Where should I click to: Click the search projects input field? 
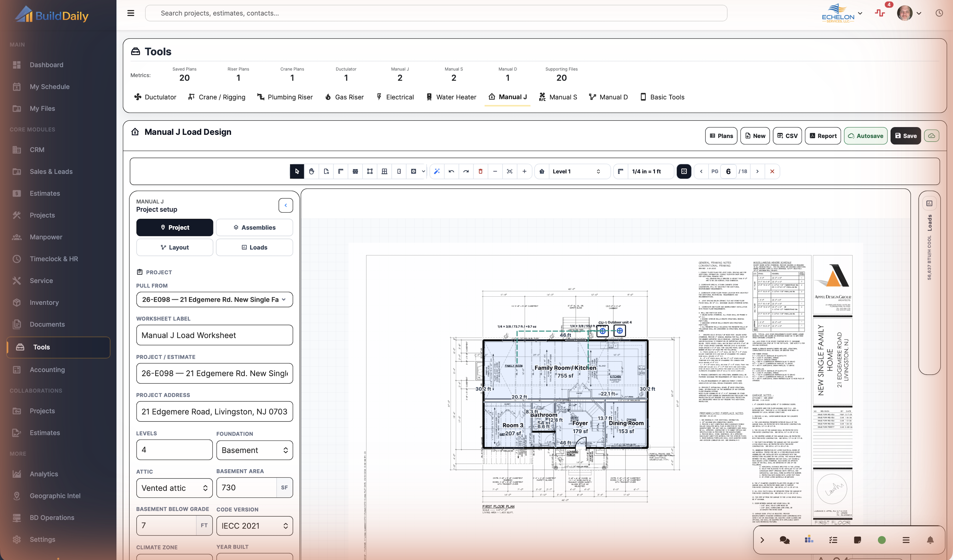[436, 13]
